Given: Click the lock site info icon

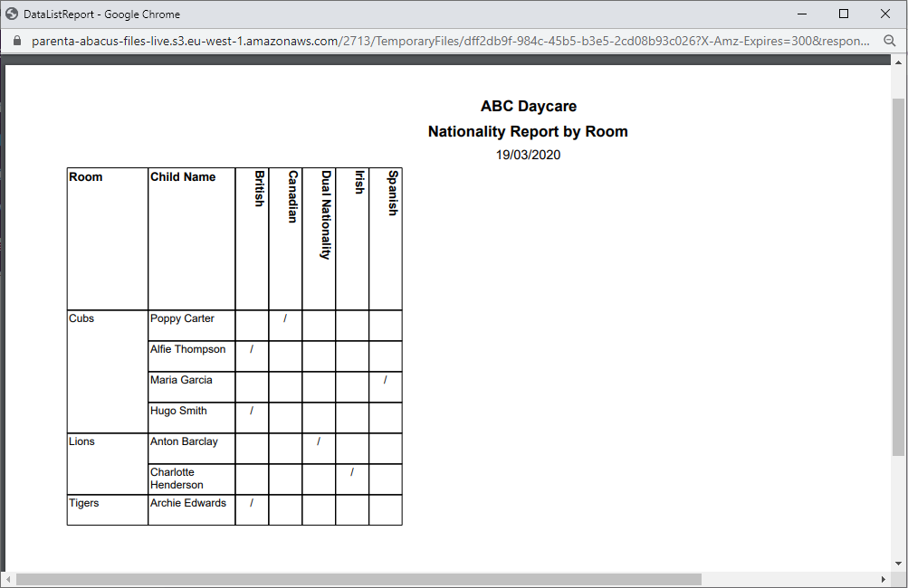Looking at the screenshot, I should [17, 41].
